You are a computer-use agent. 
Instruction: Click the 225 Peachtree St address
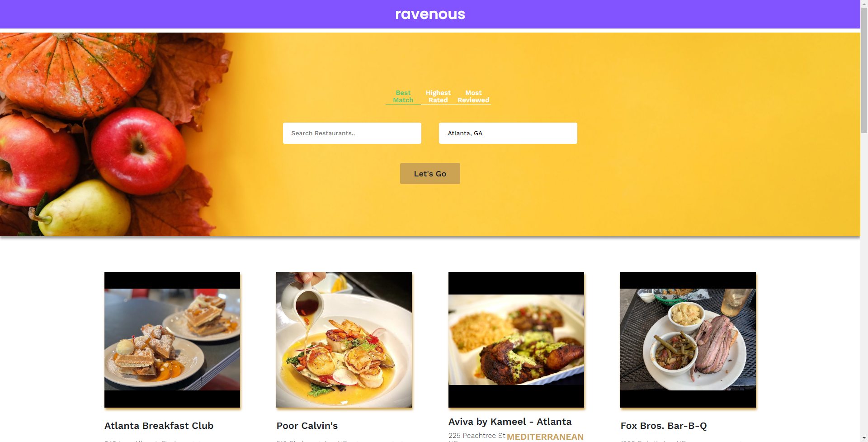point(477,436)
